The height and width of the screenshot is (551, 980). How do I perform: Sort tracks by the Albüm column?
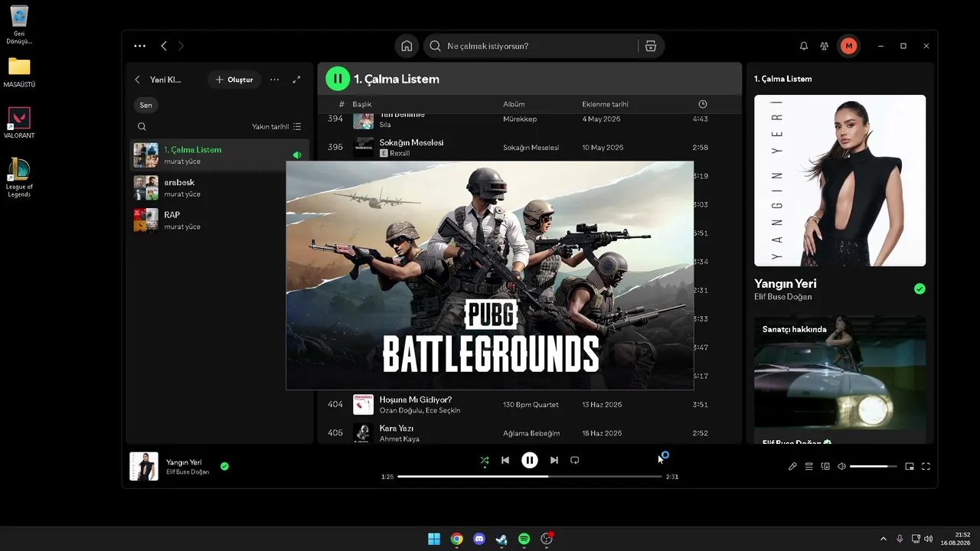tap(514, 104)
